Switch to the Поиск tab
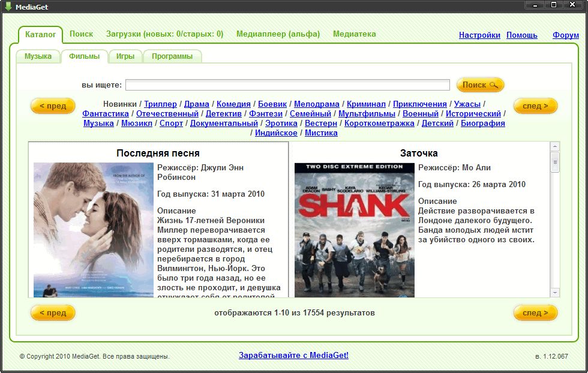Image resolution: width=588 pixels, height=373 pixels. [x=81, y=34]
